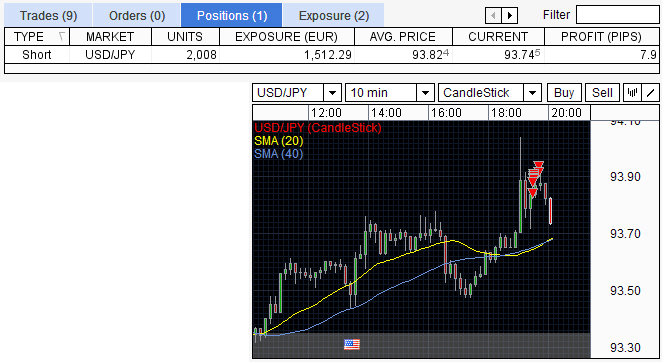Click the 14:00 time axis label

pyautogui.click(x=386, y=113)
